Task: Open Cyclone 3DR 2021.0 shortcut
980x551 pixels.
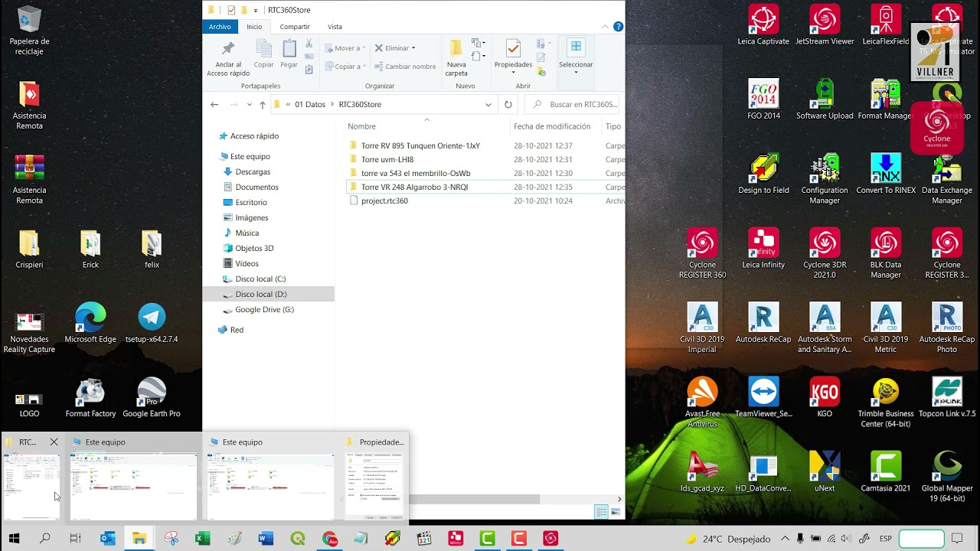Action: tap(825, 253)
